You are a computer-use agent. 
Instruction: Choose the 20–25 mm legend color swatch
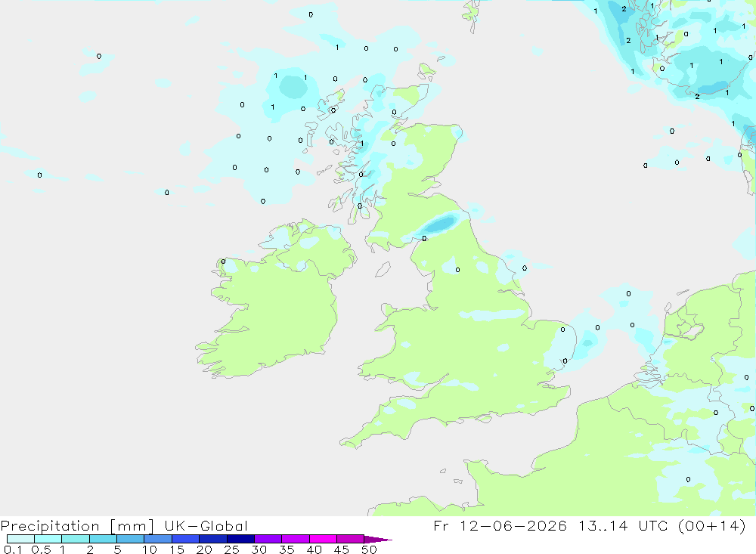click(213, 539)
